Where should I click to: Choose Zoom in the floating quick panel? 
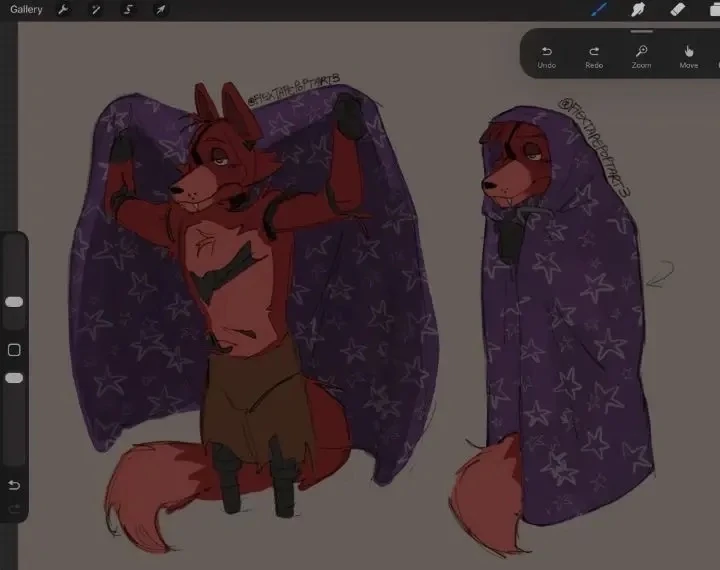coord(641,57)
